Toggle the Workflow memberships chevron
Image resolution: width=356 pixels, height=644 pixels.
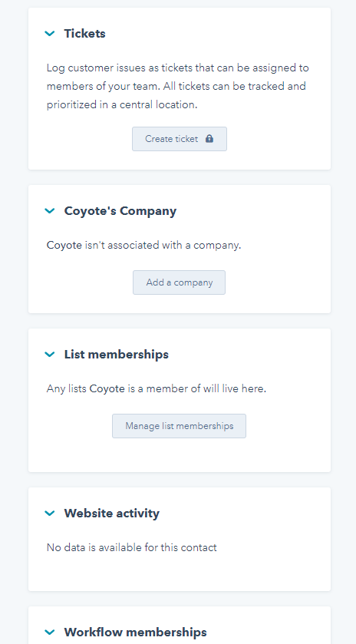(x=50, y=632)
